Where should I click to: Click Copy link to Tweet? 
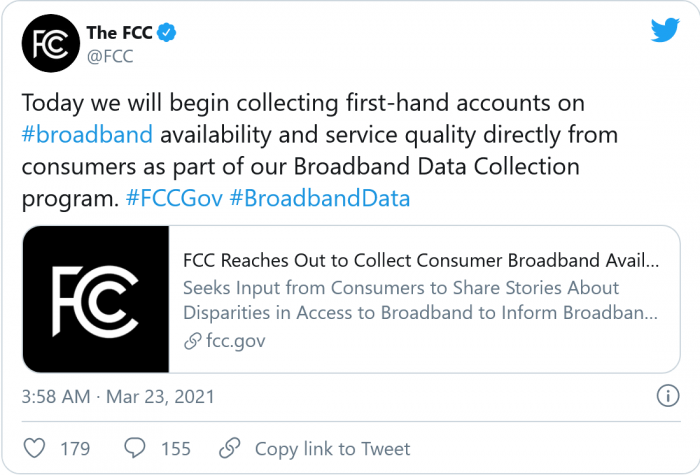[x=332, y=447]
